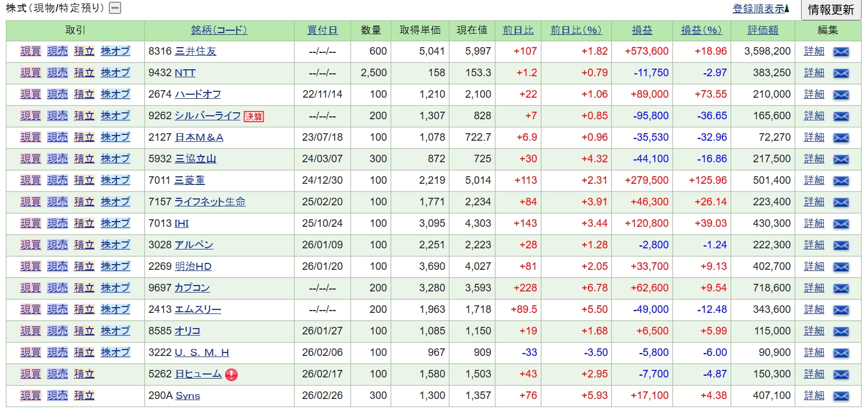Click 現買 for ハードオフ

pyautogui.click(x=31, y=94)
